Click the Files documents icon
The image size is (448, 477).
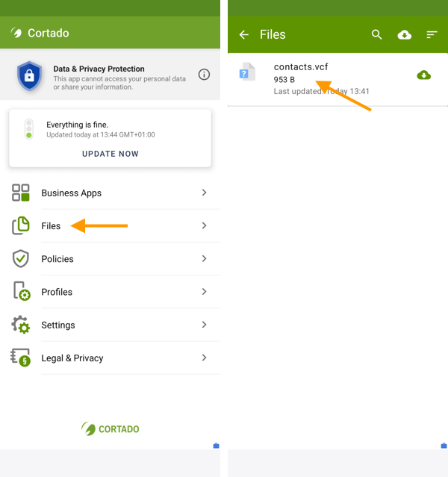21,225
